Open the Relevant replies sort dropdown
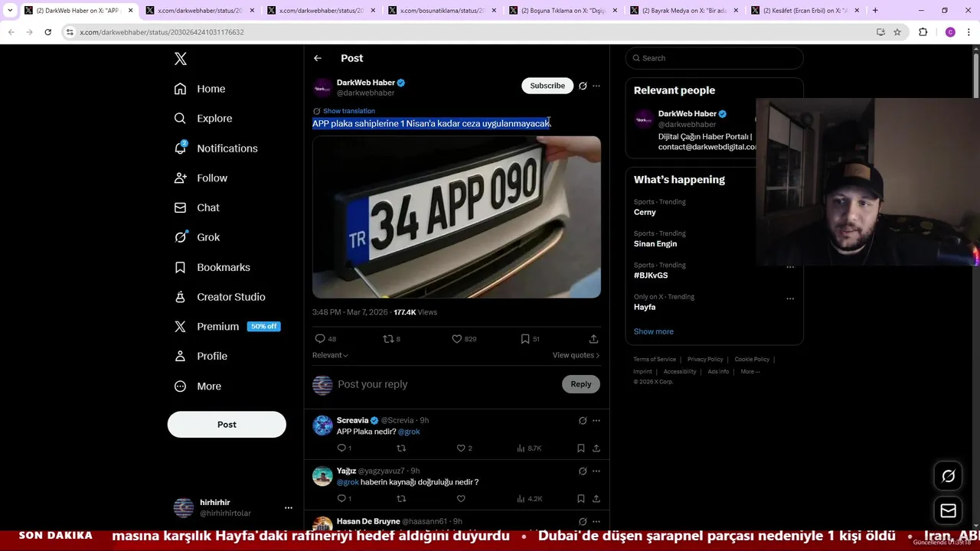 coord(330,355)
